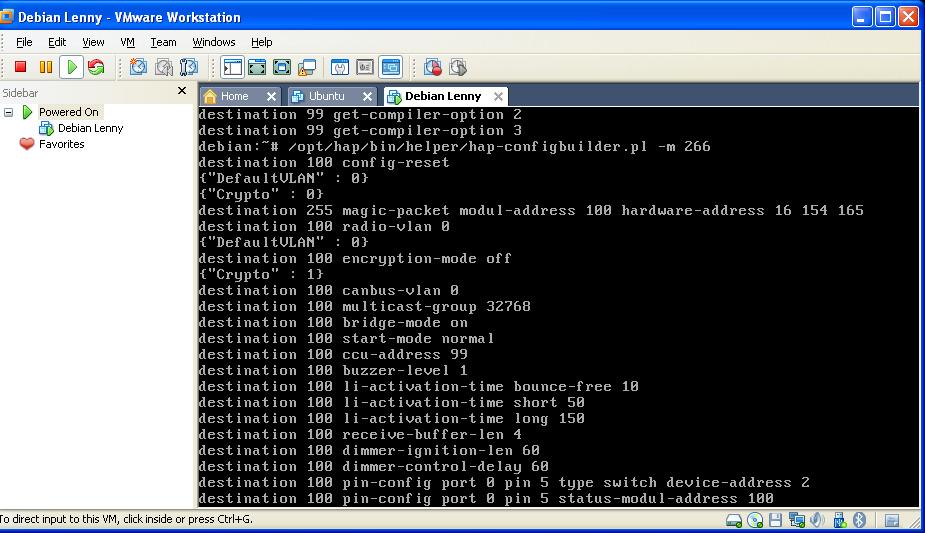Enter Full Screen mode icon
925x533 pixels.
point(281,67)
